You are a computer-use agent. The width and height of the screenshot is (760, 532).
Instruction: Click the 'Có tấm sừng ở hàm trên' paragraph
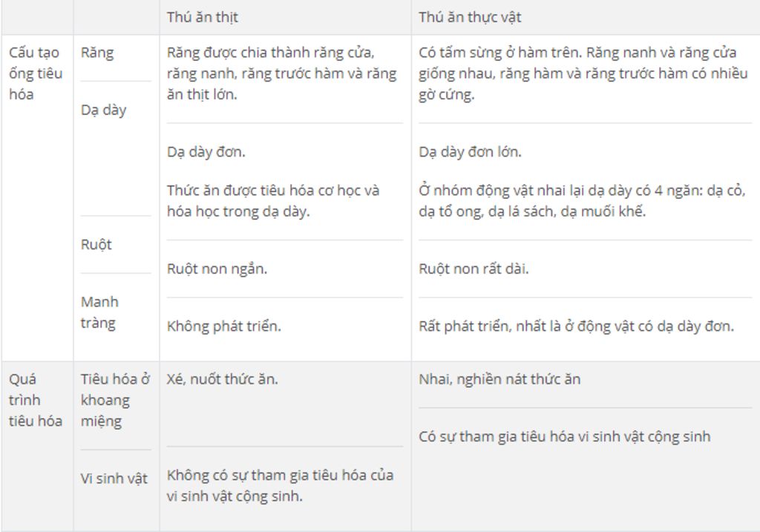click(583, 73)
